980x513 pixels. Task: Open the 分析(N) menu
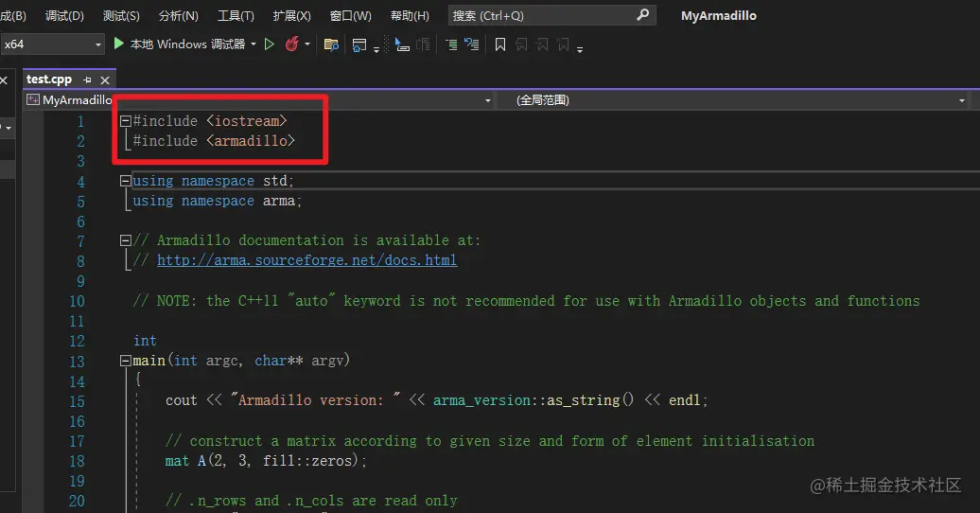pos(178,16)
